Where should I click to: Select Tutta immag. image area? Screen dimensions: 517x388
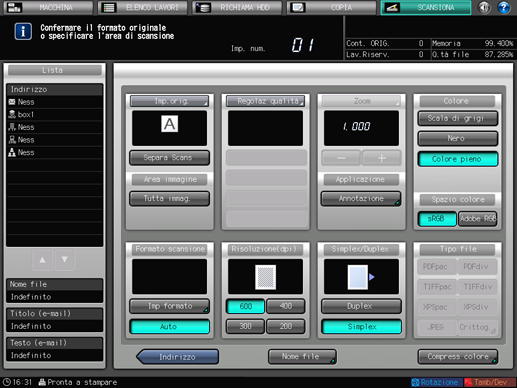click(x=169, y=199)
